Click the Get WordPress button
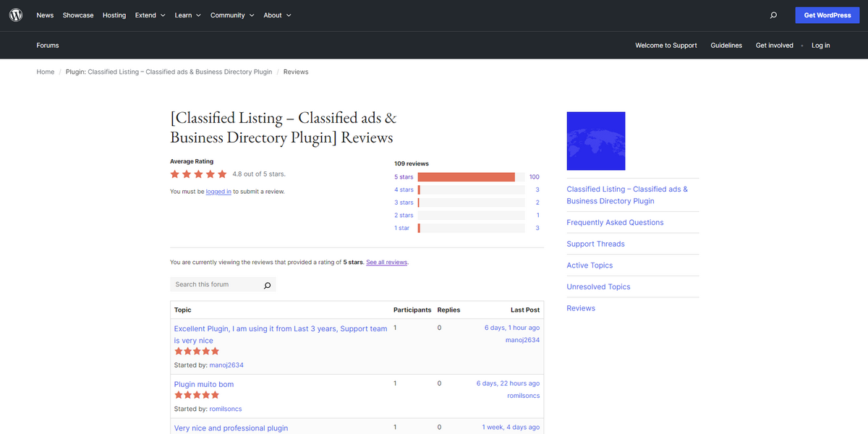This screenshot has height=434, width=868. click(827, 15)
